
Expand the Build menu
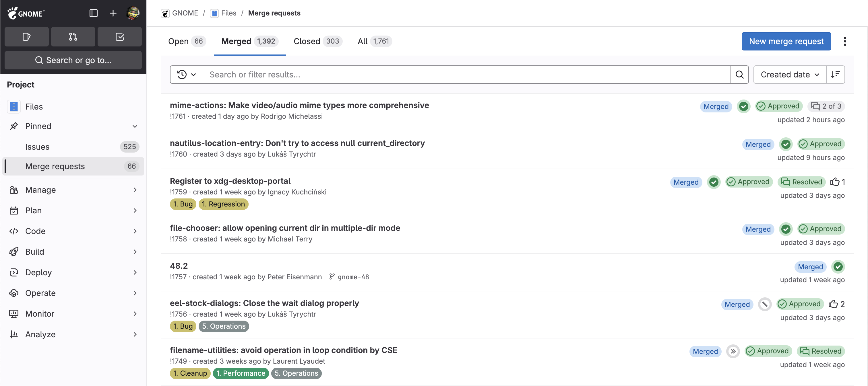pos(73,252)
